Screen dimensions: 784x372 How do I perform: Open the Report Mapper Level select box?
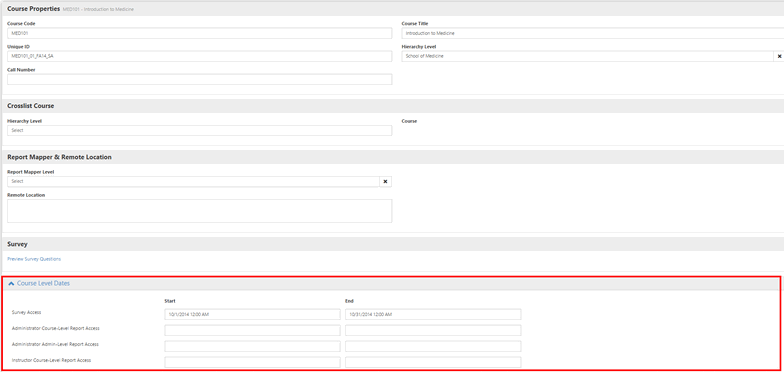194,182
